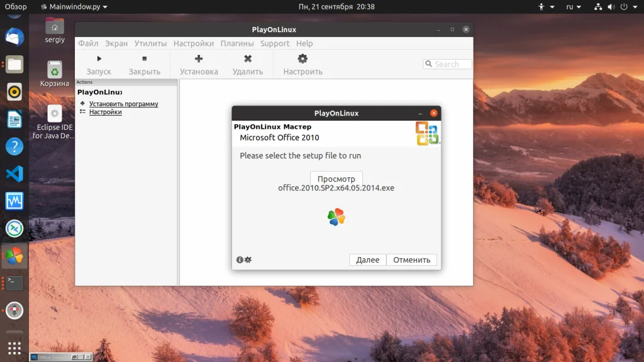Click the power icon in system tray

[624, 6]
